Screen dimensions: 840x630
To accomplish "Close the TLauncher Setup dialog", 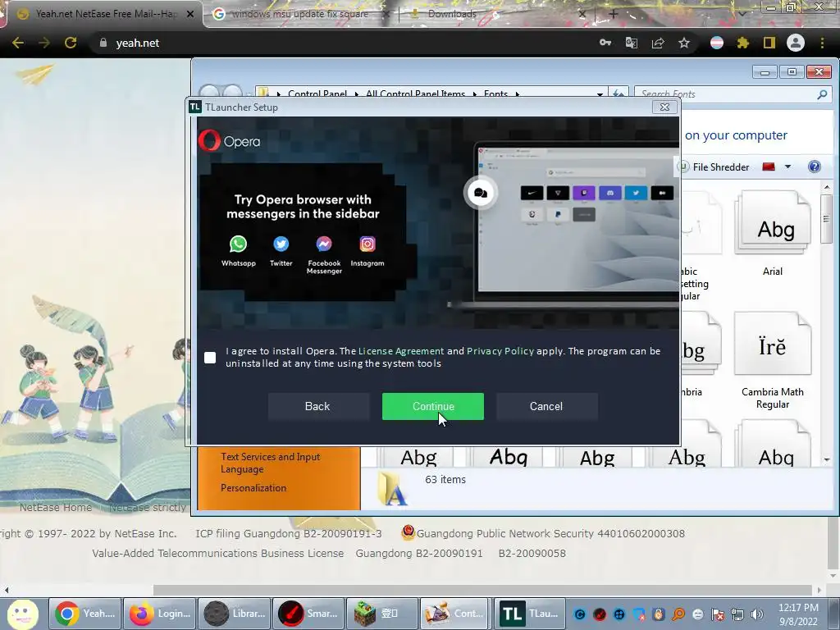I will tap(664, 107).
